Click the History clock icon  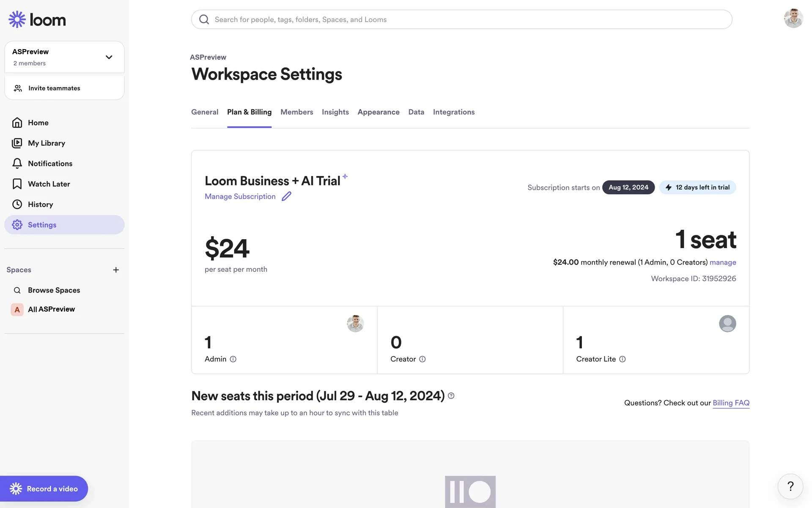(x=17, y=204)
